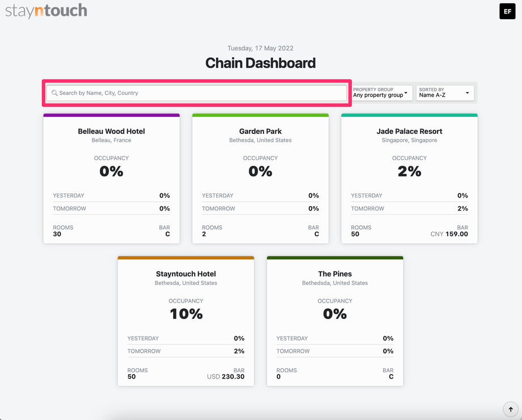The height and width of the screenshot is (420, 522).
Task: Open the EF user avatar menu
Action: point(507,11)
